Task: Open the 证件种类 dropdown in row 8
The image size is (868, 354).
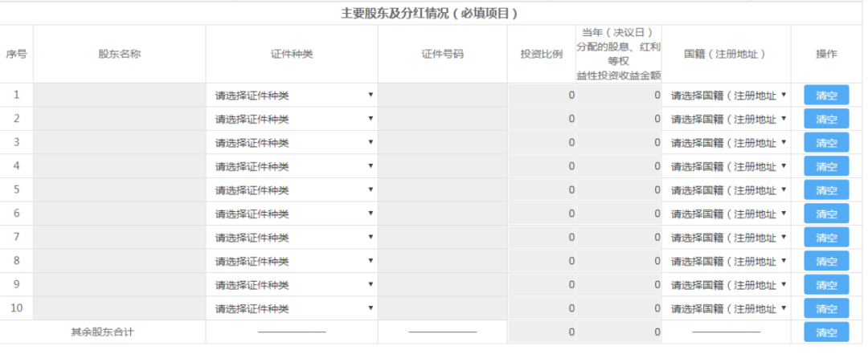Action: 292,262
